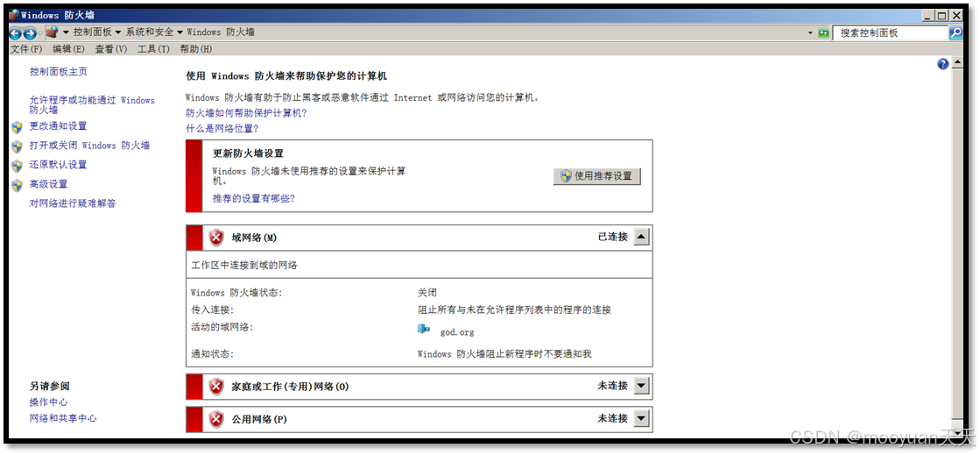Click red shield icon of 家庭或工作(专用)网络
The image size is (980, 455).
(x=216, y=387)
